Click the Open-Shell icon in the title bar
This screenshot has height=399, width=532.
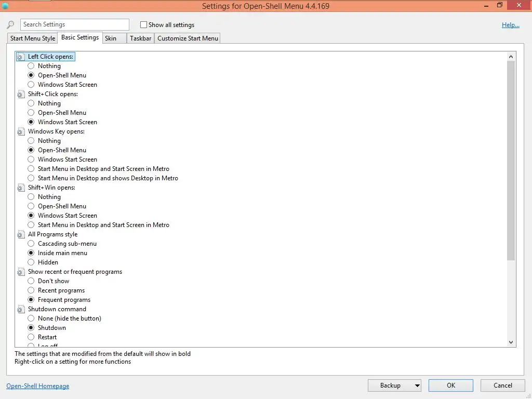pos(5,6)
